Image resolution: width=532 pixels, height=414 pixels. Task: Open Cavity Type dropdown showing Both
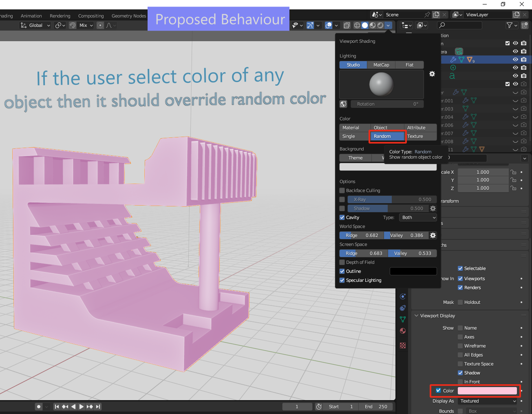(x=418, y=217)
